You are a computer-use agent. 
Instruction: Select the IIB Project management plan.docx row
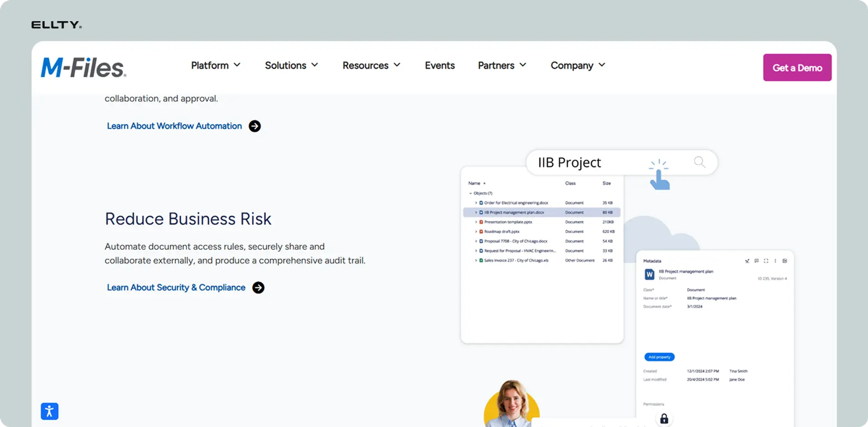point(542,213)
